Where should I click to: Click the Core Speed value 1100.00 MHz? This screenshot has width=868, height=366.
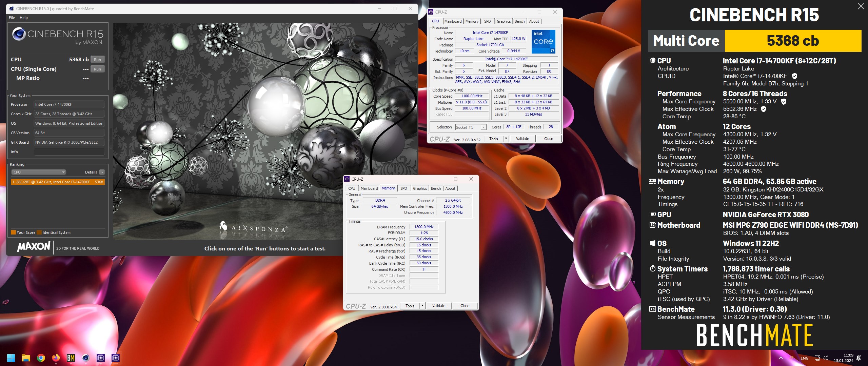(472, 96)
